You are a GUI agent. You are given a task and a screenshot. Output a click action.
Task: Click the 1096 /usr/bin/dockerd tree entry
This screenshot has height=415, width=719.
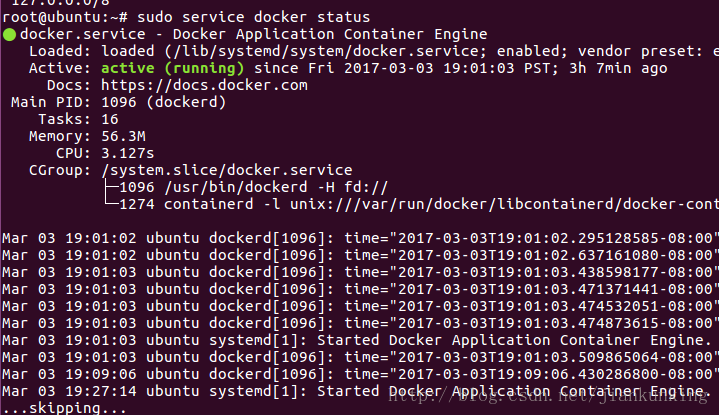[x=253, y=187]
